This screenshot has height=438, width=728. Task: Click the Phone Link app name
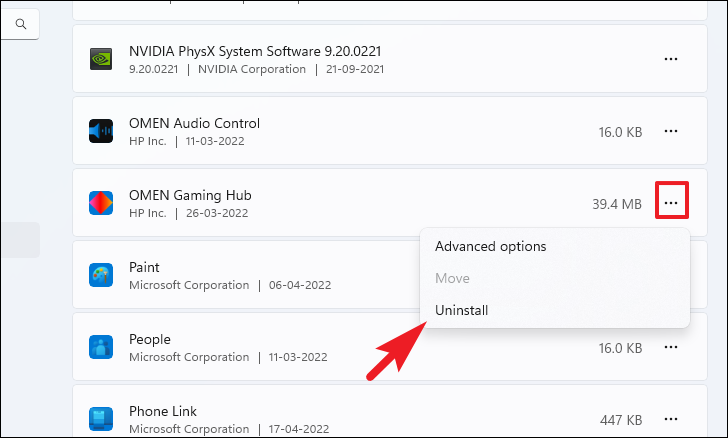point(163,411)
